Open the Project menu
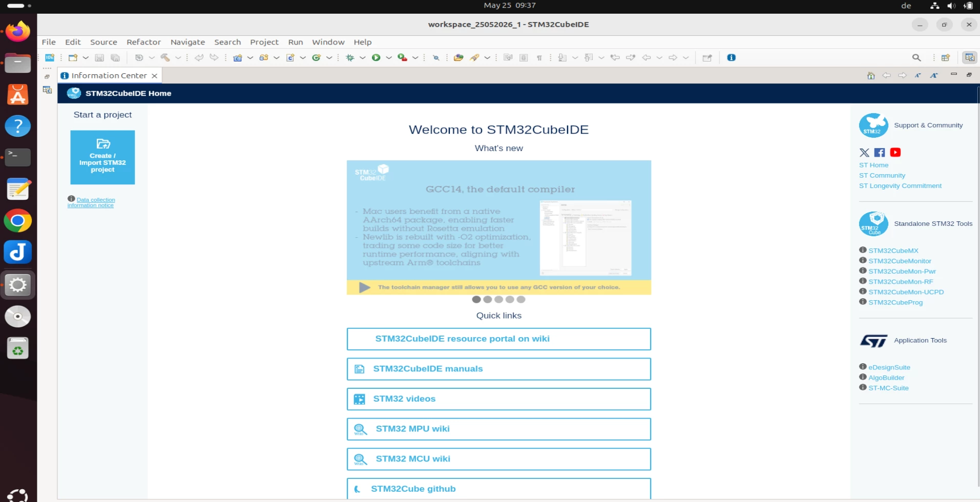The image size is (980, 502). coord(264,42)
